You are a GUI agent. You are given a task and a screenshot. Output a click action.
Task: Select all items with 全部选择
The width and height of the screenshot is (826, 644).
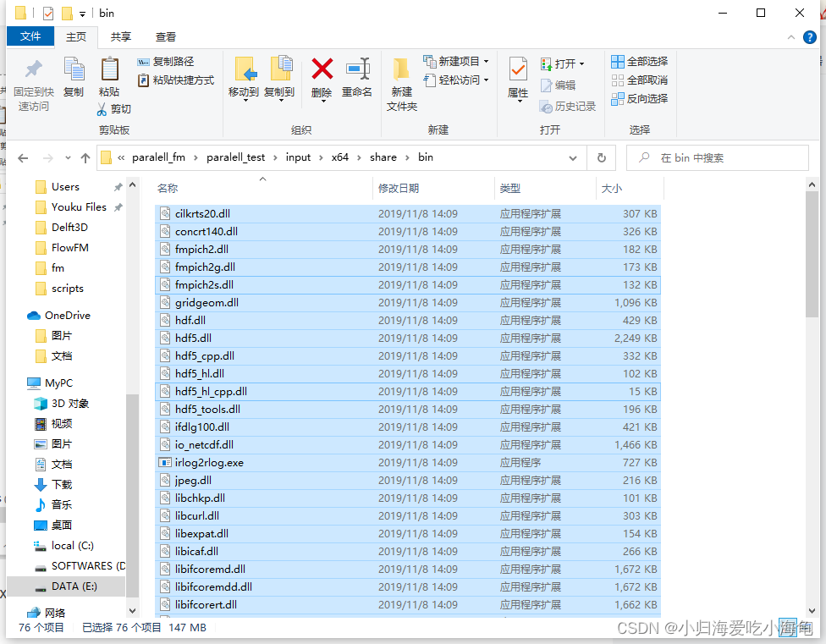click(639, 61)
